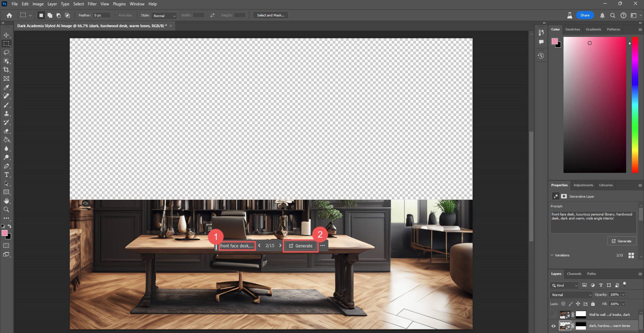Select the Eyedropper tool

pyautogui.click(x=6, y=87)
